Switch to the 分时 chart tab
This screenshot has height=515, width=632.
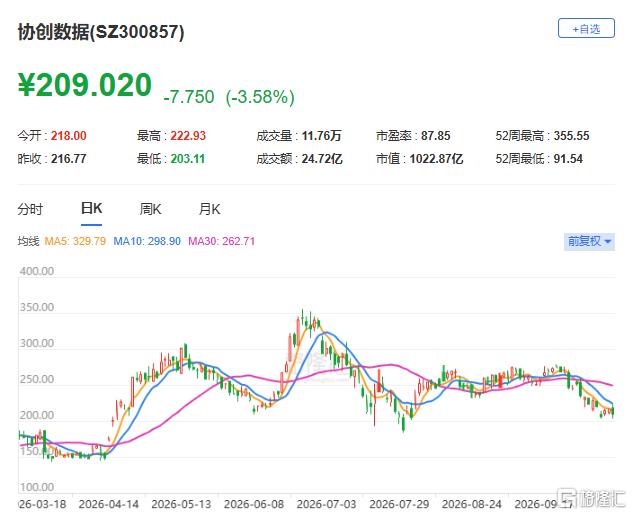(30, 209)
